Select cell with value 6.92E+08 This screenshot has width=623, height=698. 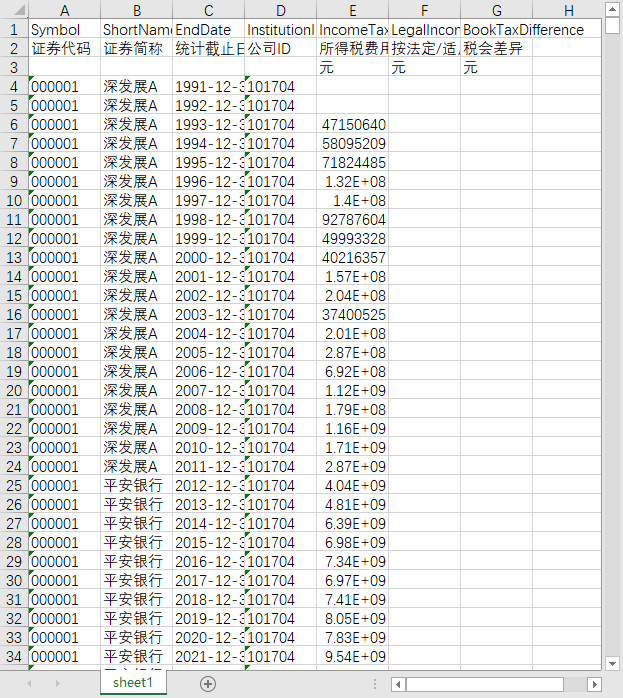(x=353, y=371)
